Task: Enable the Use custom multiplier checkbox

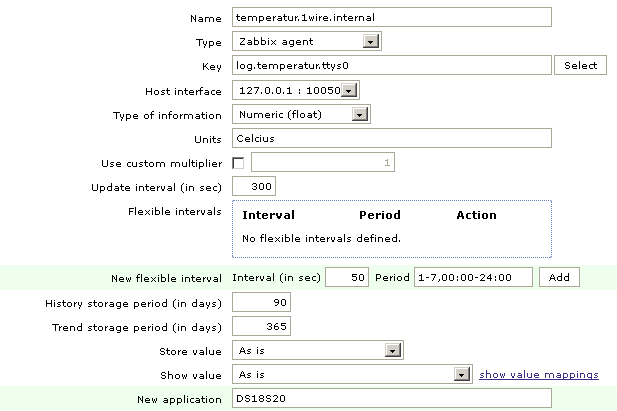Action: [x=238, y=163]
